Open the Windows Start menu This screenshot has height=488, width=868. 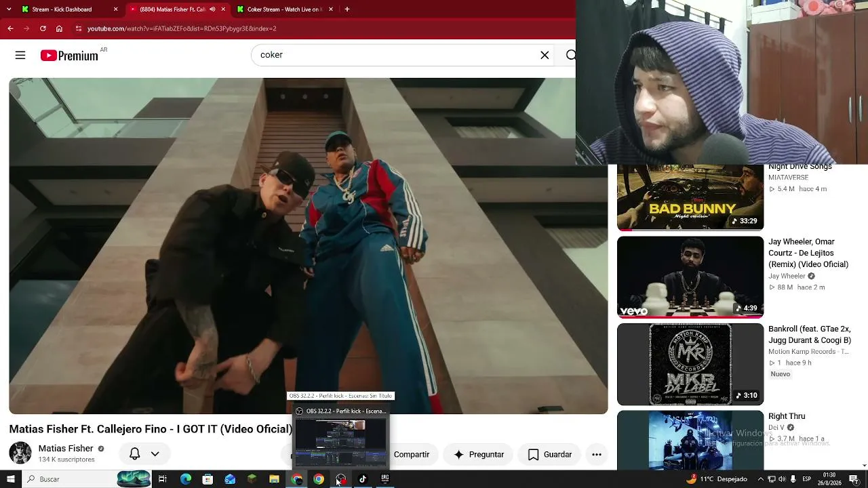pyautogui.click(x=10, y=479)
